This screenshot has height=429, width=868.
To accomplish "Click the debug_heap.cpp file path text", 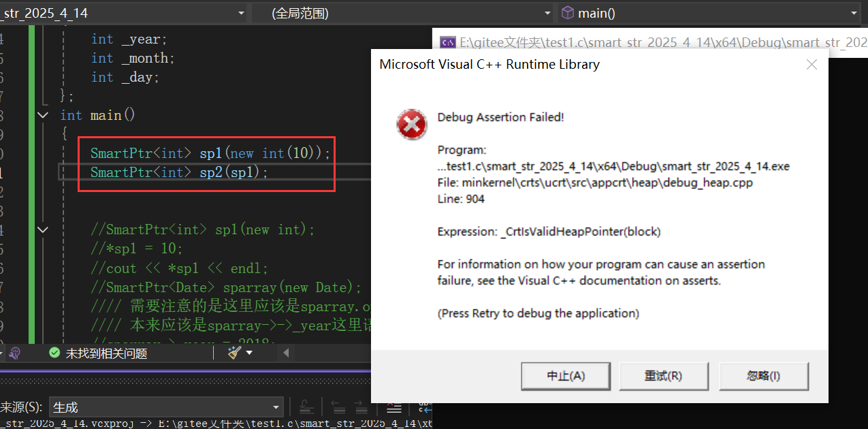I will coord(595,182).
